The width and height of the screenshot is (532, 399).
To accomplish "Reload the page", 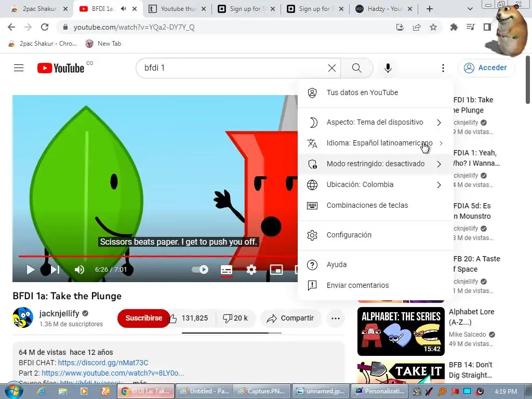I will pos(45,27).
